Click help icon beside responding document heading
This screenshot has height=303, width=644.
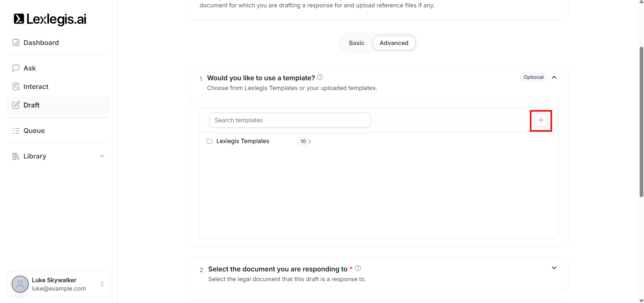click(x=358, y=268)
